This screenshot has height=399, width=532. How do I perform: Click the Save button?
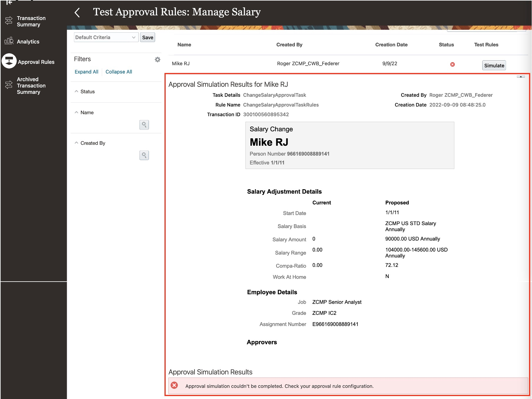147,37
